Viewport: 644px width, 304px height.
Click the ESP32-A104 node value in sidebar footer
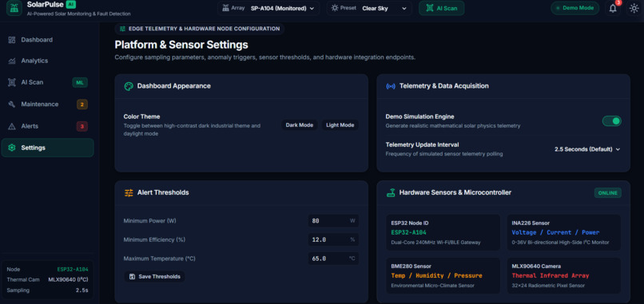click(x=73, y=270)
